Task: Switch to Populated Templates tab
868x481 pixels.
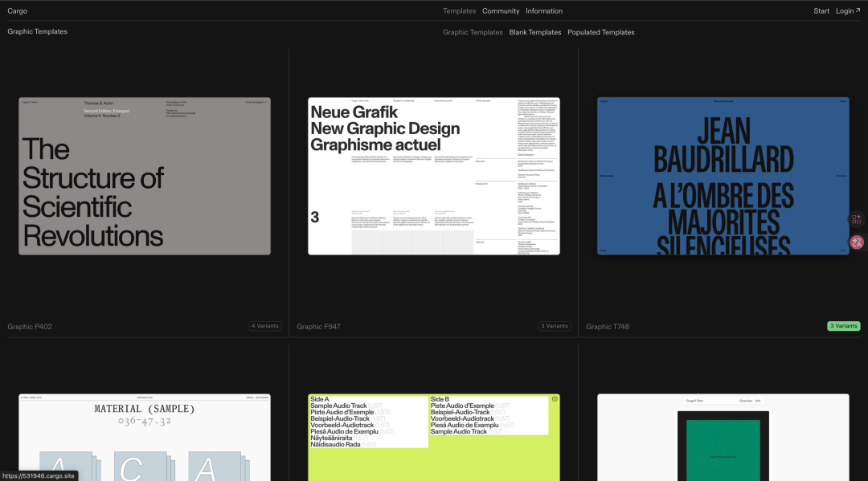Action: [x=600, y=32]
